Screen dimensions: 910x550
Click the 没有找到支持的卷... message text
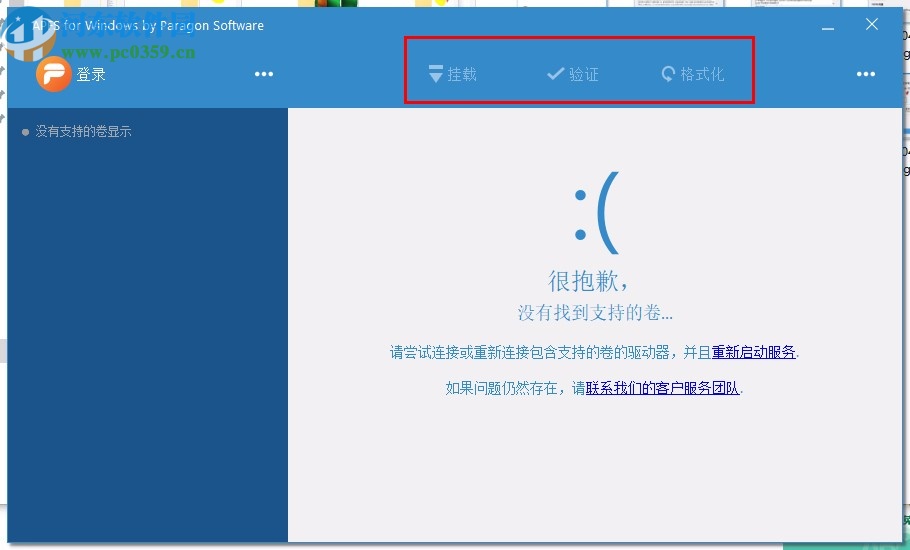595,313
